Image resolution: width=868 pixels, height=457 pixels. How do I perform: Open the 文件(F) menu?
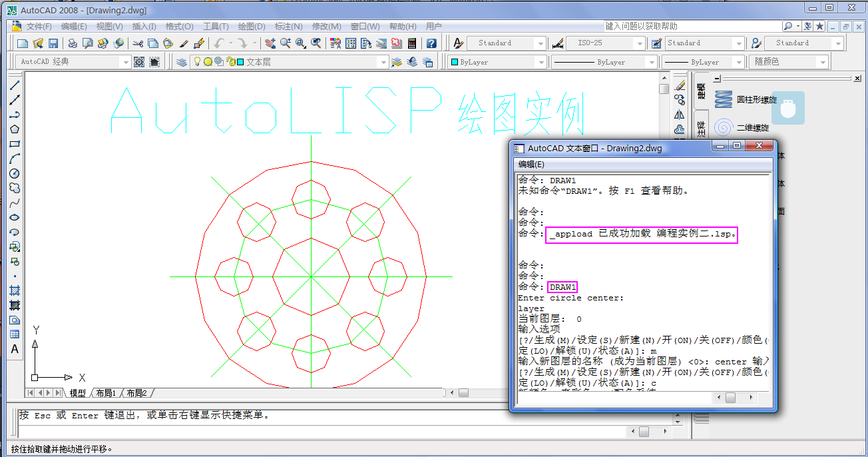tap(39, 27)
